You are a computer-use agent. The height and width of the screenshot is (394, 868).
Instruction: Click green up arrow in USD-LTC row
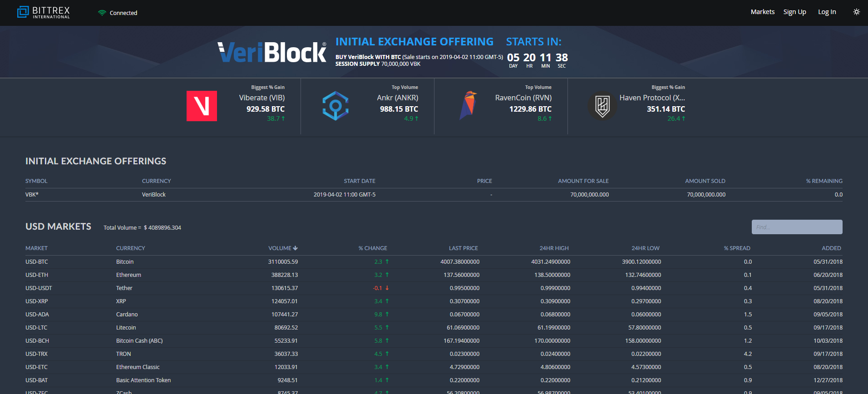point(387,328)
